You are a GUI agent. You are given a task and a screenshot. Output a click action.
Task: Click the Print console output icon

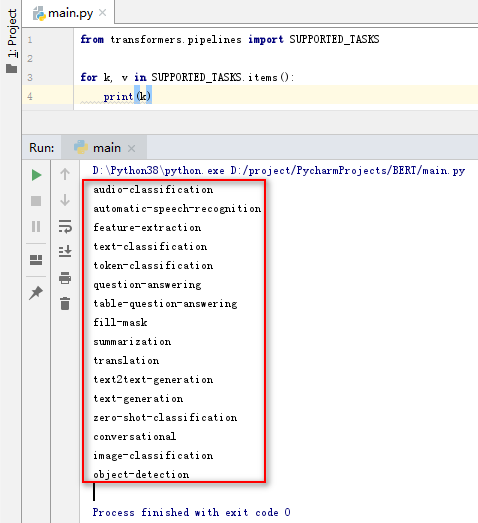pyautogui.click(x=65, y=278)
